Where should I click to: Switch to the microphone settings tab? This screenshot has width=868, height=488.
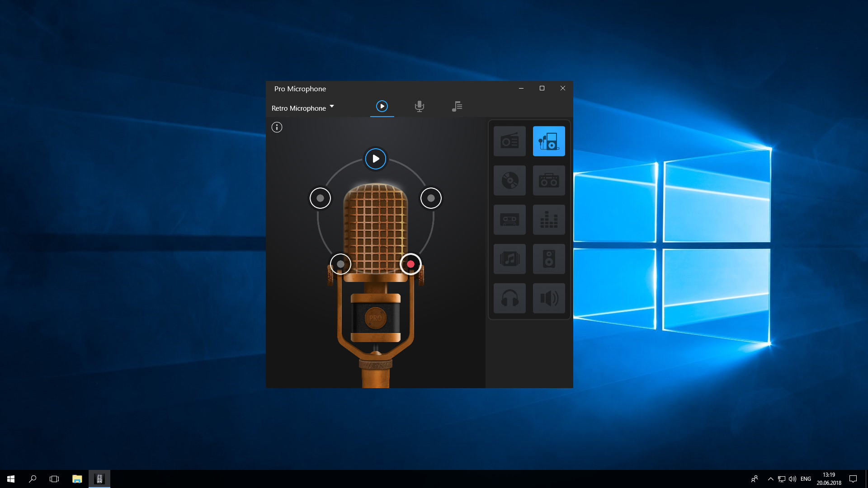click(419, 106)
